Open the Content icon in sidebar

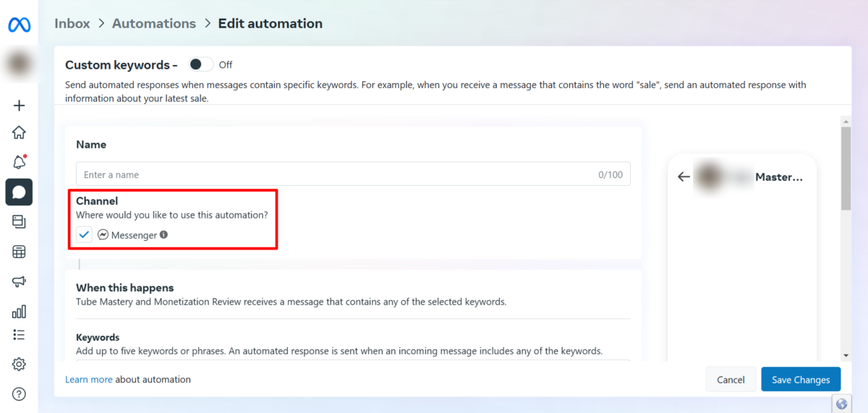tap(20, 222)
